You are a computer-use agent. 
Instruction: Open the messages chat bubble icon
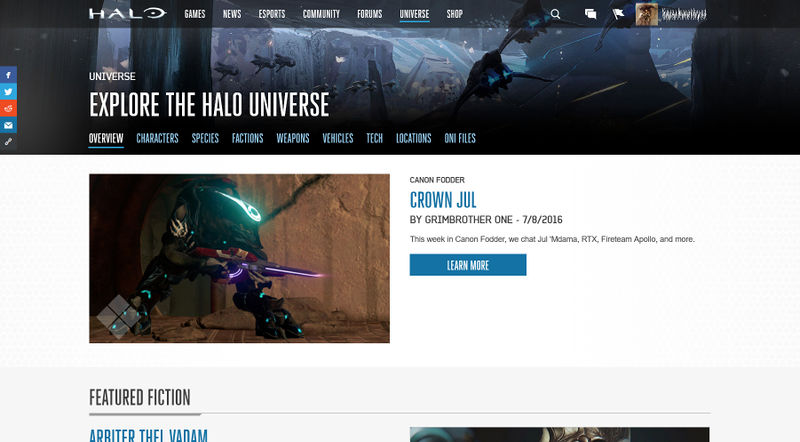point(591,14)
